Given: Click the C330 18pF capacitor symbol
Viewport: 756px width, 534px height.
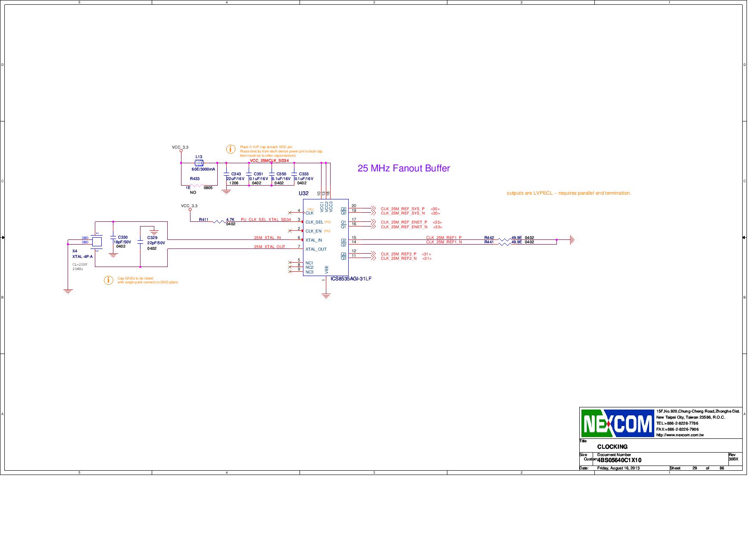Looking at the screenshot, I should [x=113, y=238].
